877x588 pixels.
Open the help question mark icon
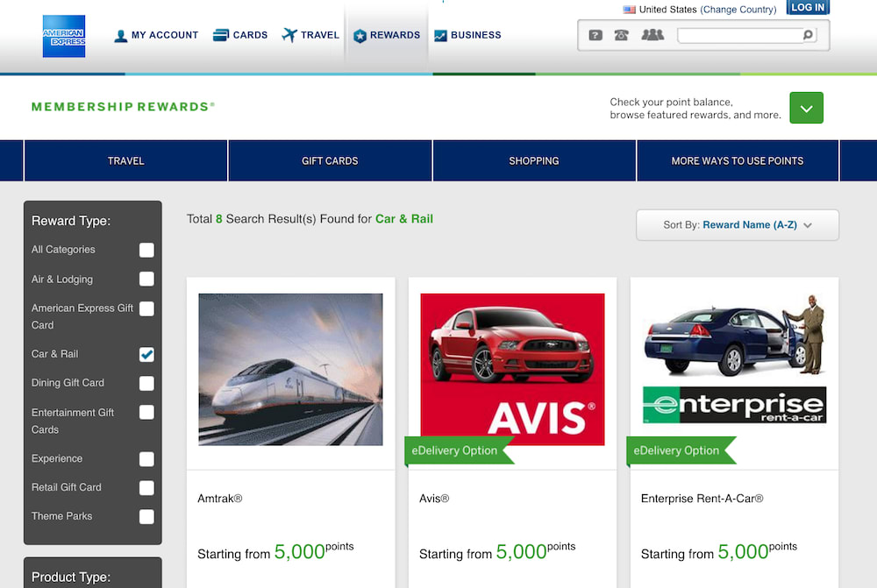pos(595,35)
